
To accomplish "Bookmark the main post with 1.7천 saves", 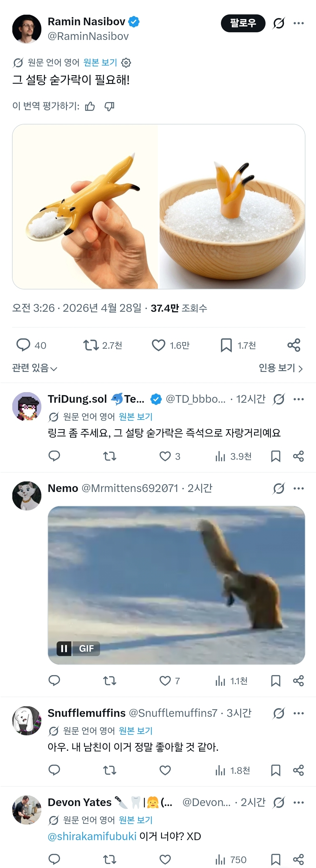I will tap(226, 345).
